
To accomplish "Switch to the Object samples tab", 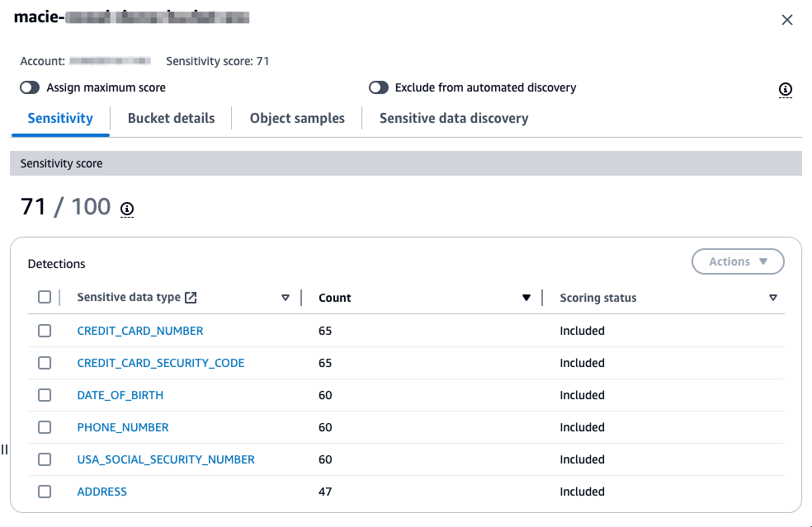I will (x=296, y=118).
